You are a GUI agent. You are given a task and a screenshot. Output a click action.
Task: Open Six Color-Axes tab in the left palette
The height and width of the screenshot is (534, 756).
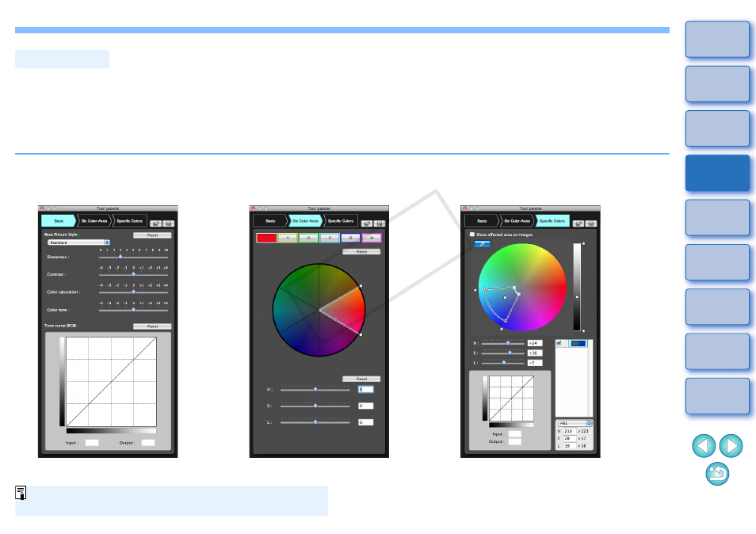[94, 221]
